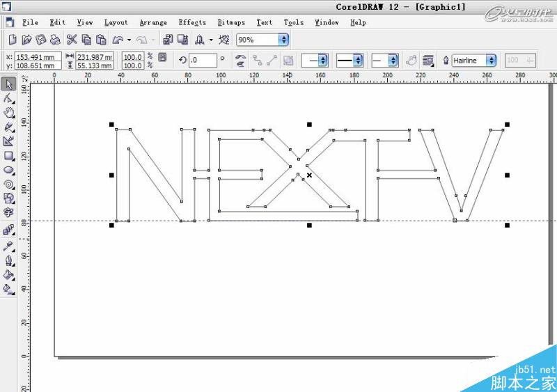Click the Open file icon
Viewport: 557px width, 392px height.
26,40
